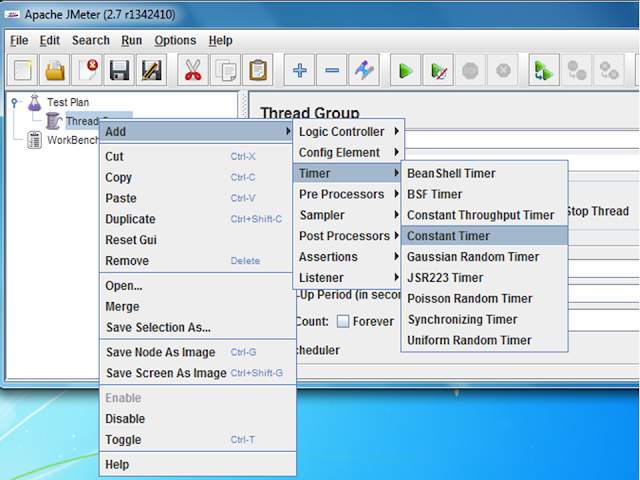
Task: Expand the Assertions submenu
Action: [349, 256]
